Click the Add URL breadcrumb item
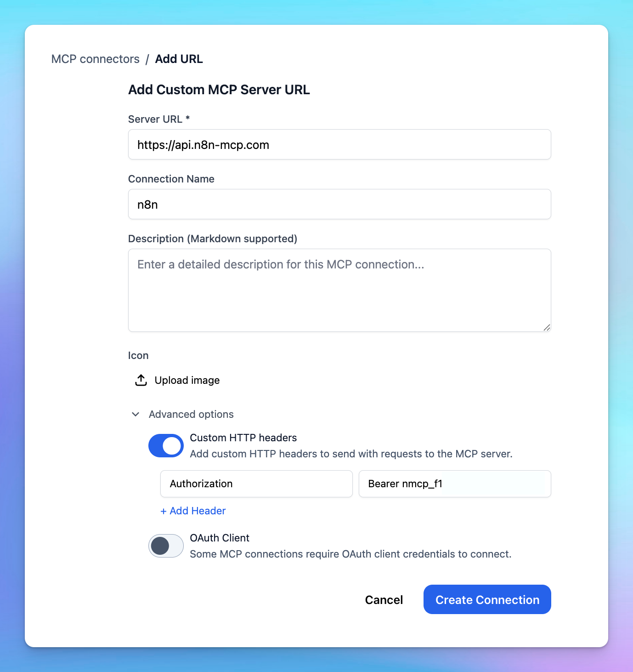The image size is (633, 672). click(179, 59)
